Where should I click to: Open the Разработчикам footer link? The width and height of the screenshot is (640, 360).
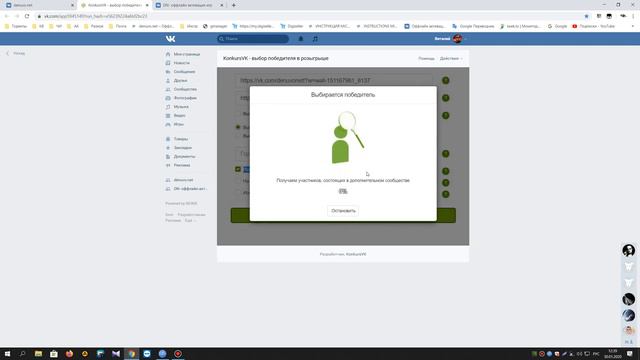click(x=191, y=215)
